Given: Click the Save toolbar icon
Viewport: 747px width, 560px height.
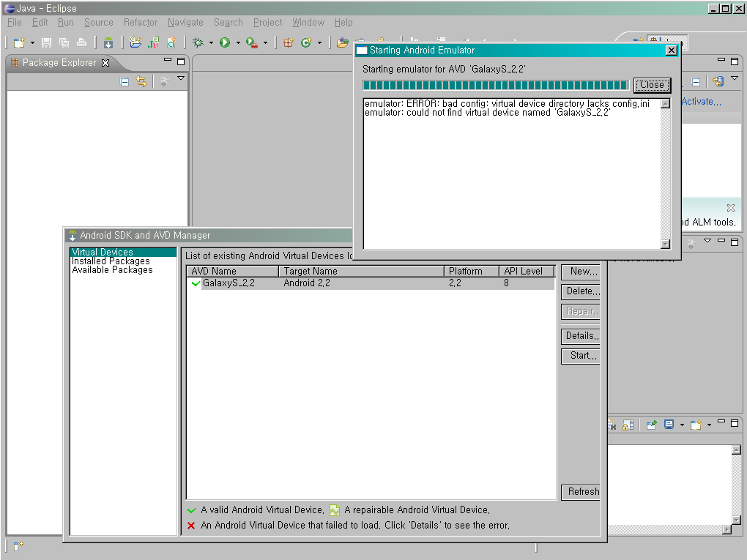Looking at the screenshot, I should coord(46,43).
